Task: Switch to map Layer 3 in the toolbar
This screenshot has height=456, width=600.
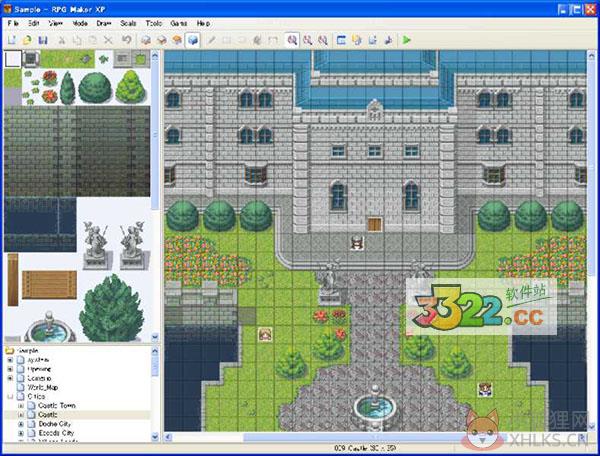Action: [177, 40]
